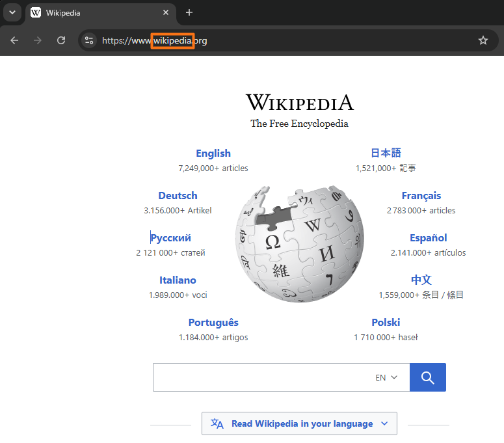Open the Español Wikipedia link
504x443 pixels.
pyautogui.click(x=428, y=238)
